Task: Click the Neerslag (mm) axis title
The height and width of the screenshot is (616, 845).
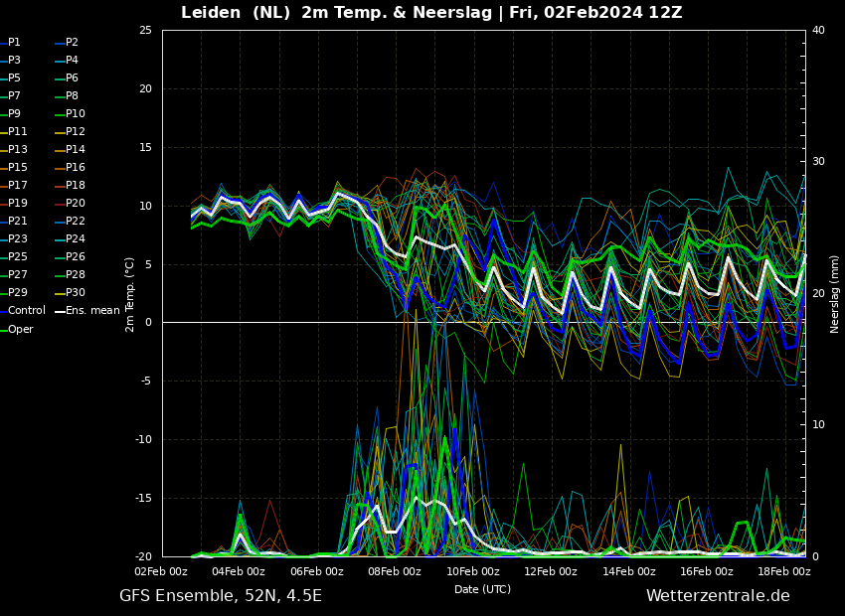Action: coord(834,294)
